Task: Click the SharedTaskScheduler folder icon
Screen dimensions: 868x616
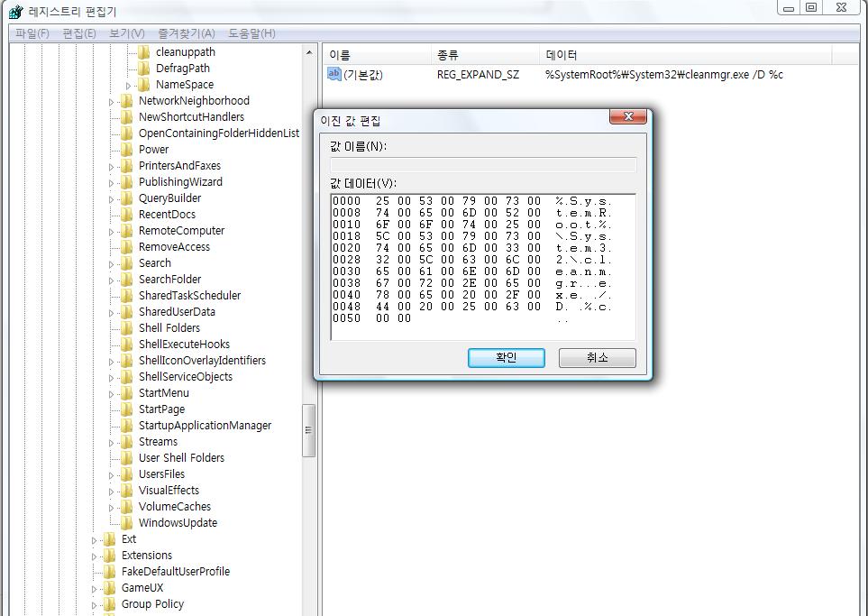Action: [127, 296]
